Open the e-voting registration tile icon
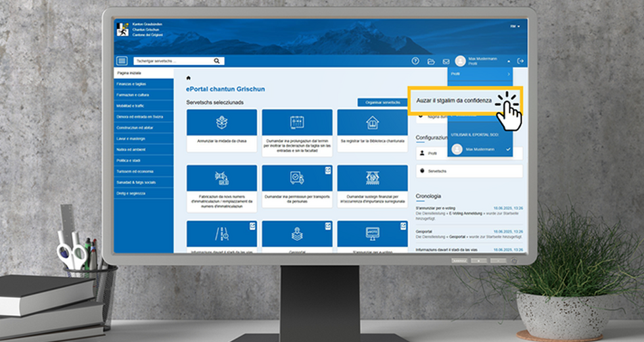The height and width of the screenshot is (342, 644). [373, 234]
